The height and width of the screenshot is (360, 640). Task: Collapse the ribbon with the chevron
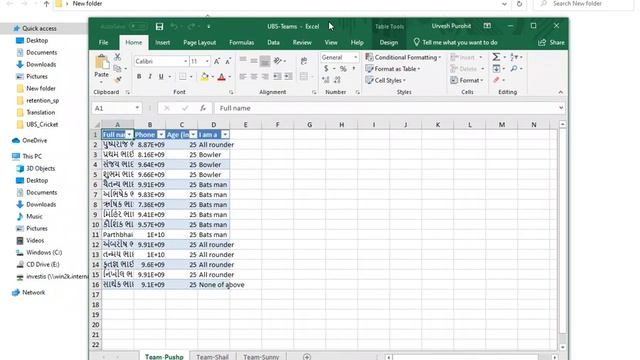point(560,92)
